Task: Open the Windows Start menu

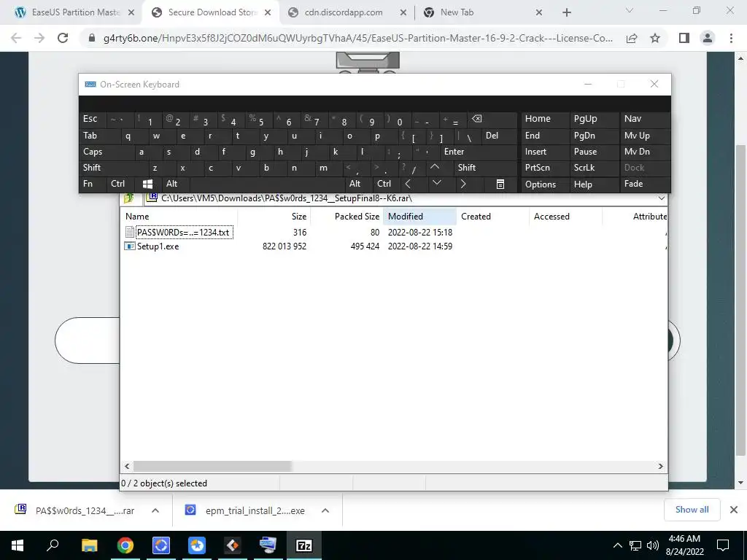Action: 18,545
